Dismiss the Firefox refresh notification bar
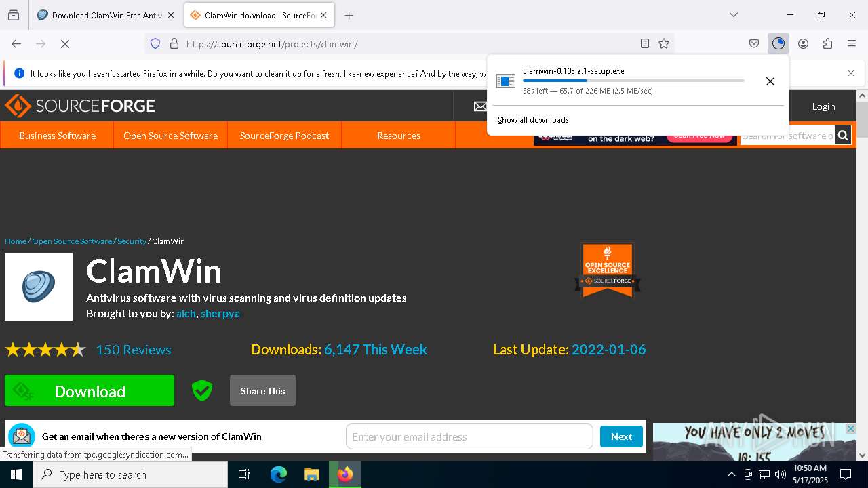The image size is (868, 488). tap(850, 73)
